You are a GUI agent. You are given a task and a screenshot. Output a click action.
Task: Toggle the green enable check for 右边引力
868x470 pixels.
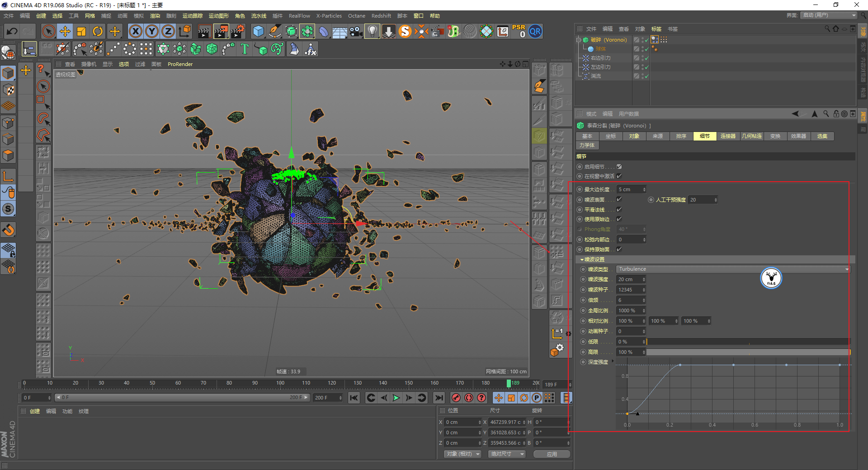click(647, 58)
